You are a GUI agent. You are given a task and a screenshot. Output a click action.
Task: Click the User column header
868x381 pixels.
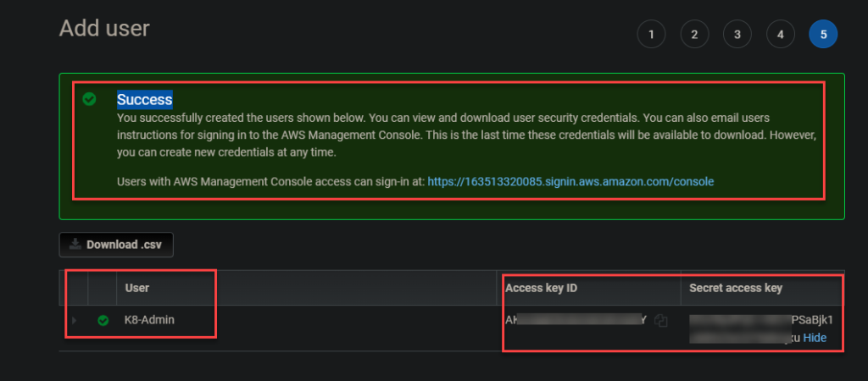[137, 288]
